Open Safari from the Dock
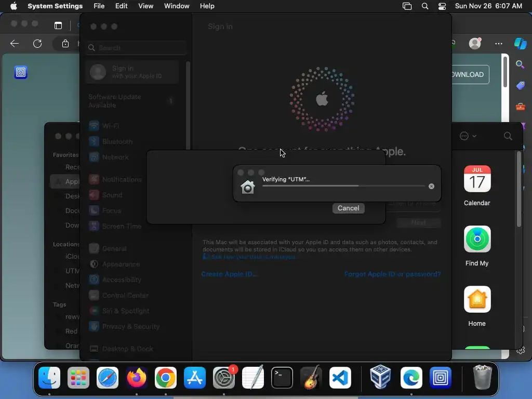532x399 pixels. (108, 378)
